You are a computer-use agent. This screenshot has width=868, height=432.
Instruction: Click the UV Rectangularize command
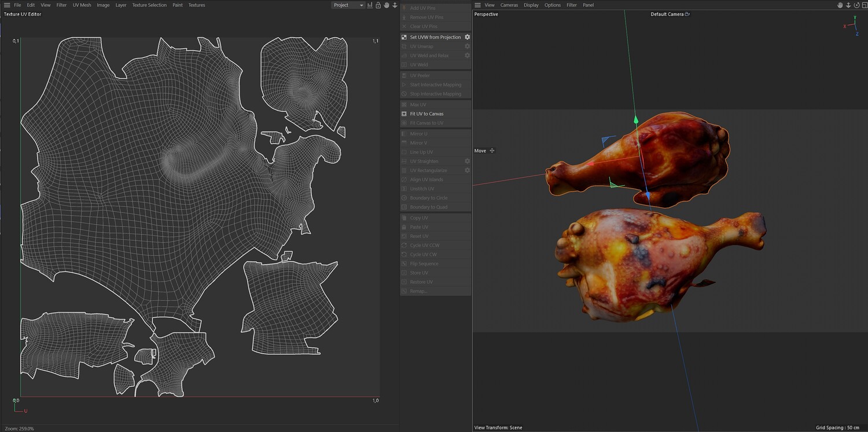(x=435, y=170)
